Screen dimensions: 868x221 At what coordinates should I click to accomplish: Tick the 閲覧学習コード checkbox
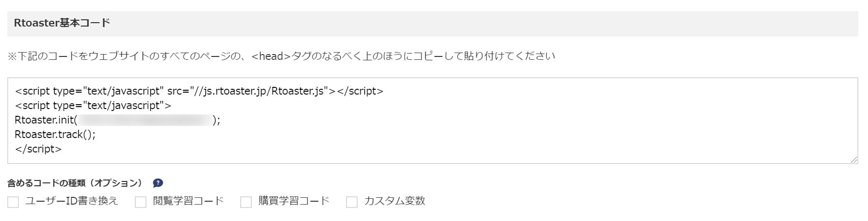141,202
